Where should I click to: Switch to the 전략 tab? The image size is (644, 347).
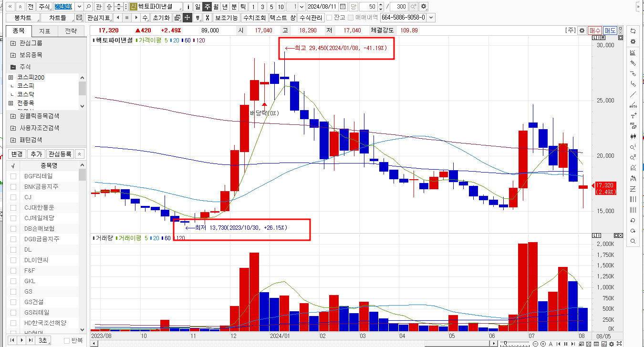point(71,31)
